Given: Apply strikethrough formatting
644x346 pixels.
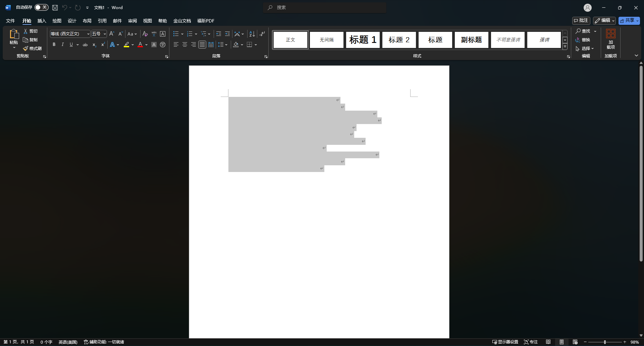Looking at the screenshot, I should click(x=85, y=45).
